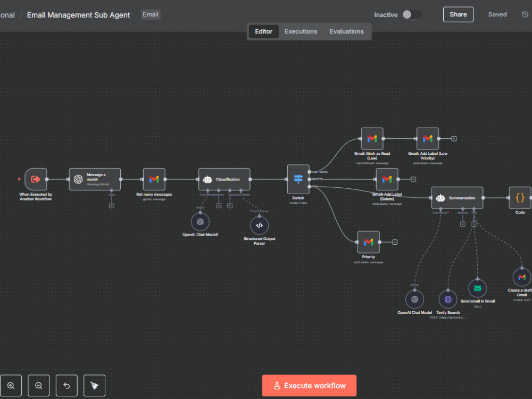The width and height of the screenshot is (532, 399).
Task: Add Memory to the Classification node
Action: coord(219,205)
